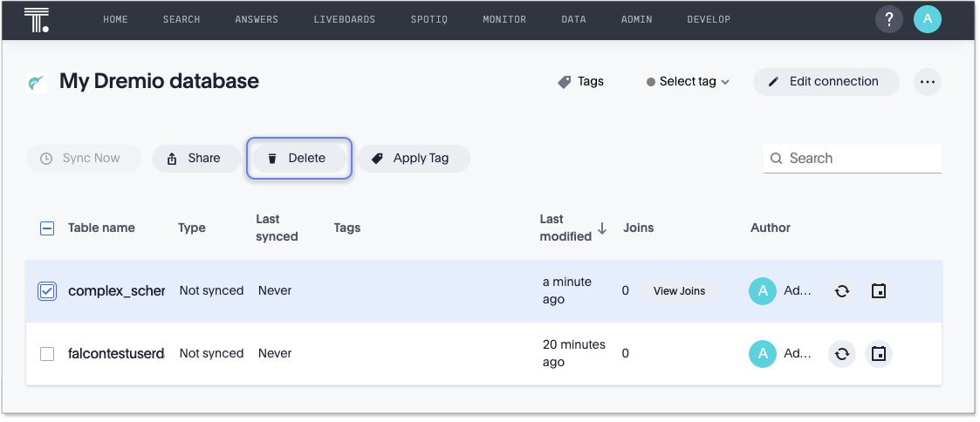
Task: Open the three-dot more options menu
Action: click(x=927, y=82)
